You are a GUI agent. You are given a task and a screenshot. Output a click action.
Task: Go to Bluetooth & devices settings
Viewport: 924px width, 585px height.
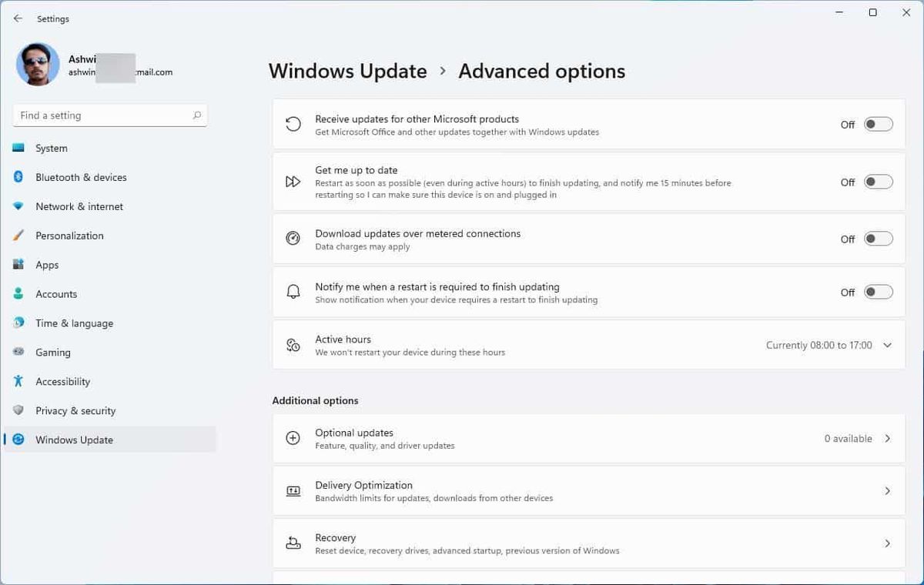coord(110,177)
